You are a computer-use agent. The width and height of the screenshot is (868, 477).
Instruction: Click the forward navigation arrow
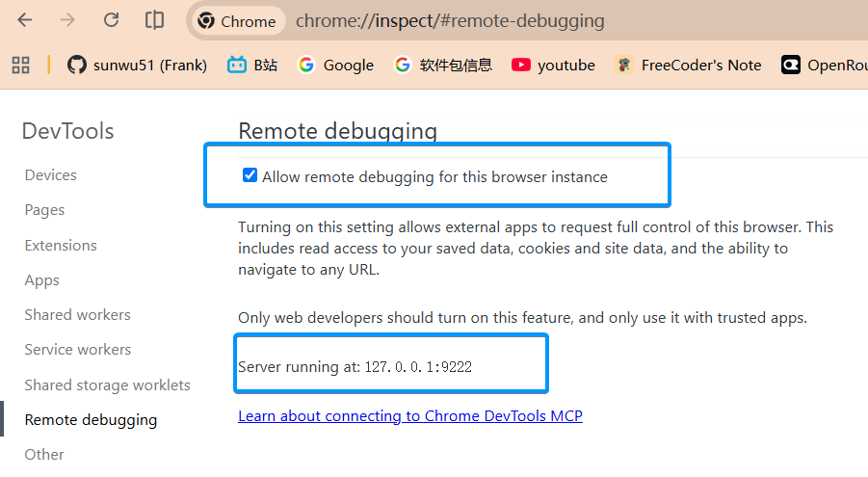[67, 20]
